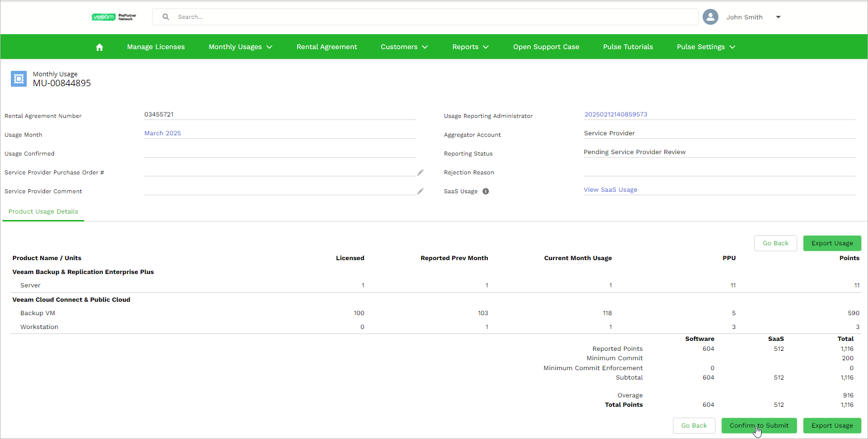Expand the Pulse Settings menu
The image size is (868, 439).
point(706,47)
